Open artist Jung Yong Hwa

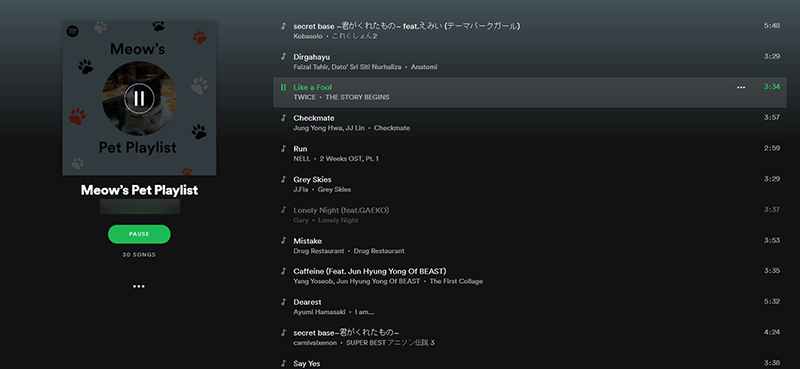pos(317,128)
